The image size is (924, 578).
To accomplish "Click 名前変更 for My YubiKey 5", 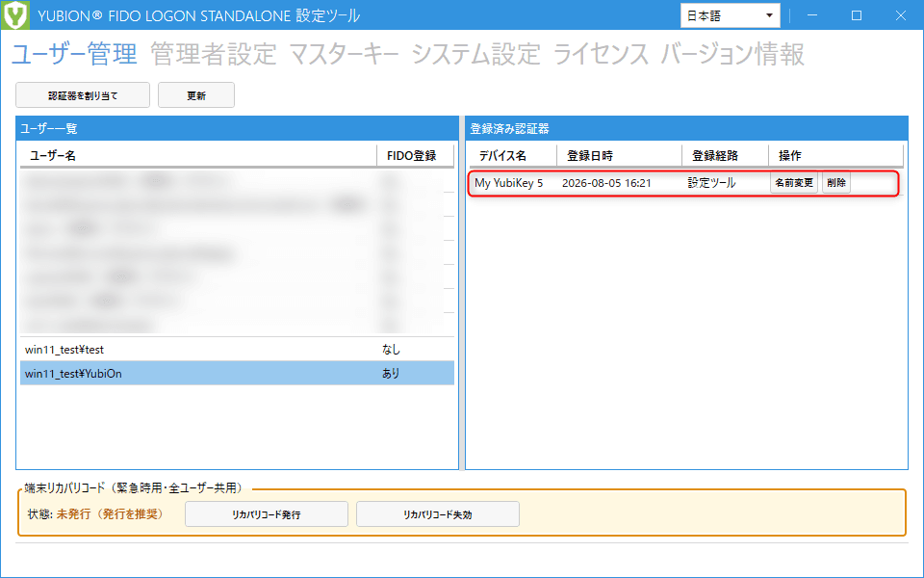I will point(794,183).
